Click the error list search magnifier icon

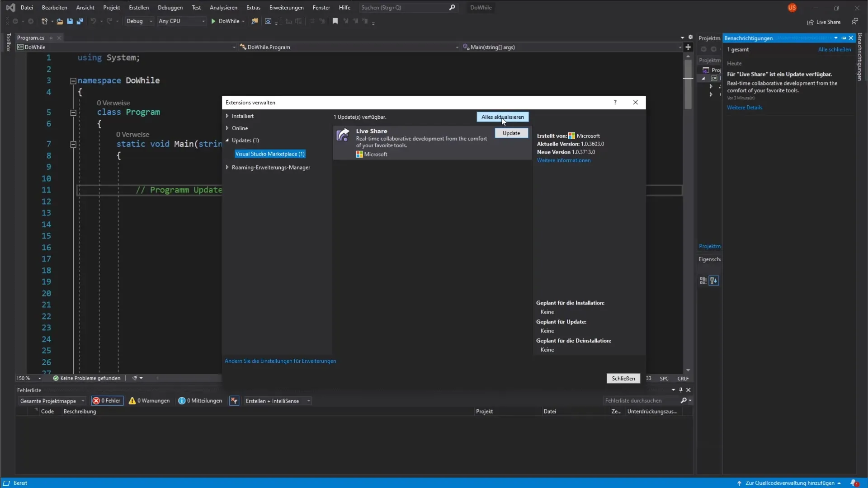(x=684, y=401)
